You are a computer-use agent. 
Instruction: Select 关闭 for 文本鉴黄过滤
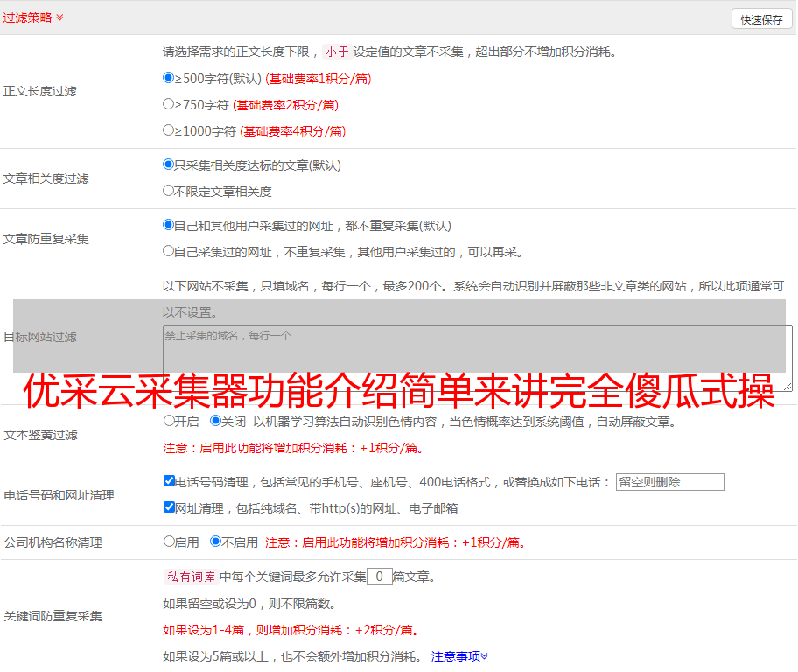point(216,421)
